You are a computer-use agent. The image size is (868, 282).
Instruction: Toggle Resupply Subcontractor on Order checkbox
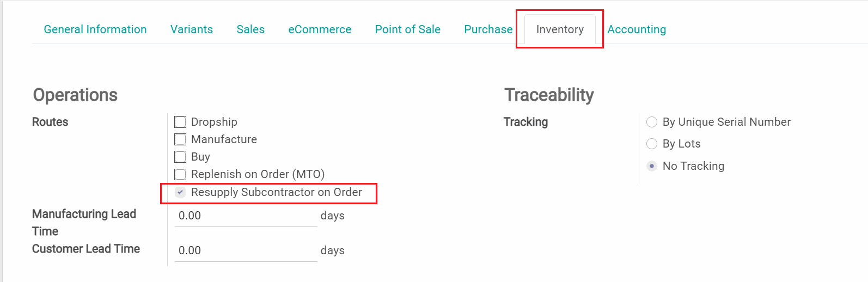tap(181, 192)
